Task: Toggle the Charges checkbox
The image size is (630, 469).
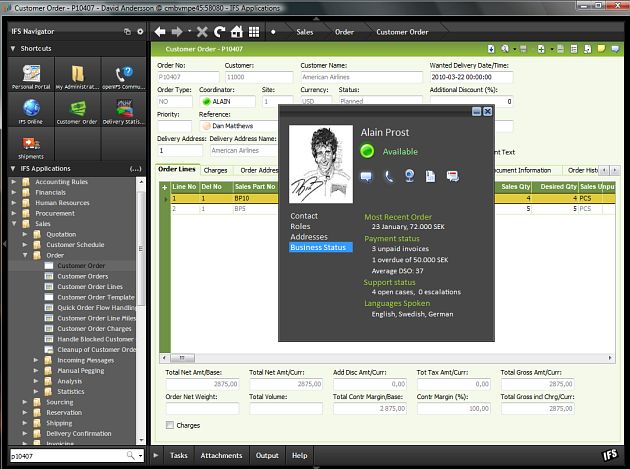Action: click(170, 425)
